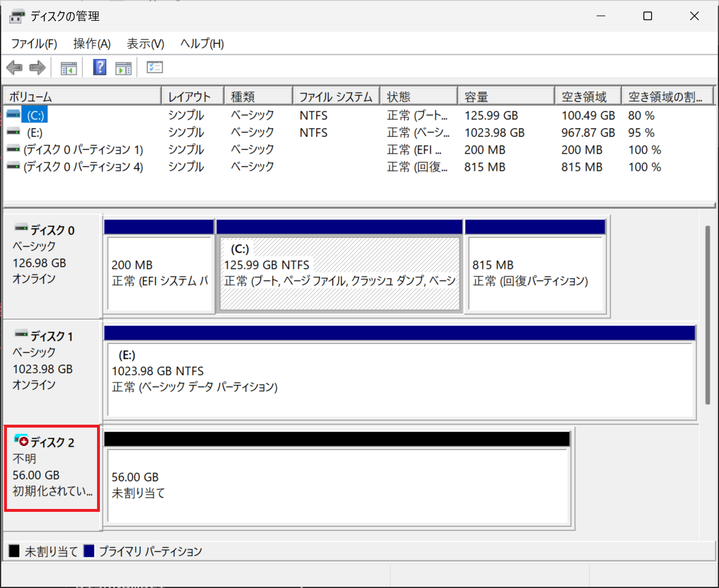Viewport: 719px width, 588px height.
Task: Sort by the ファイル システム column header
Action: 336,96
